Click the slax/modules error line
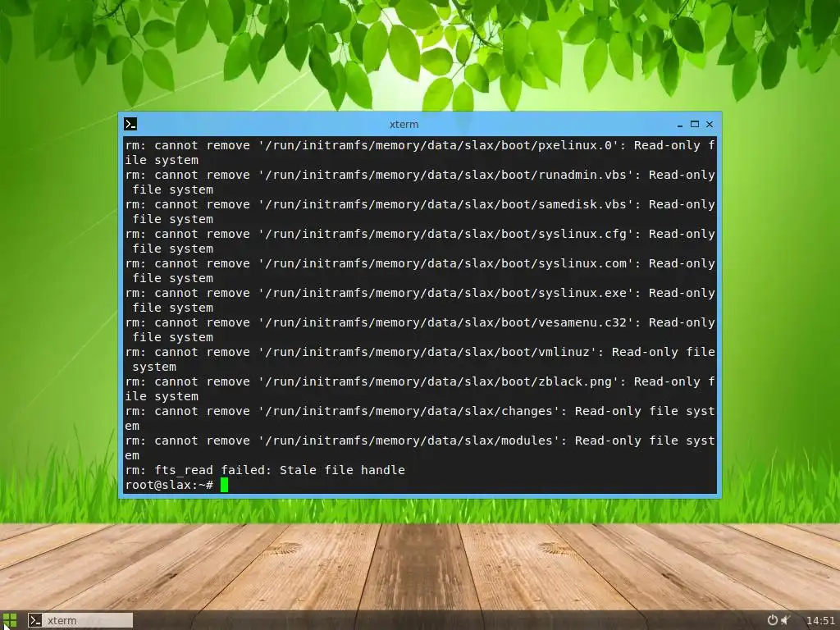 click(420, 447)
